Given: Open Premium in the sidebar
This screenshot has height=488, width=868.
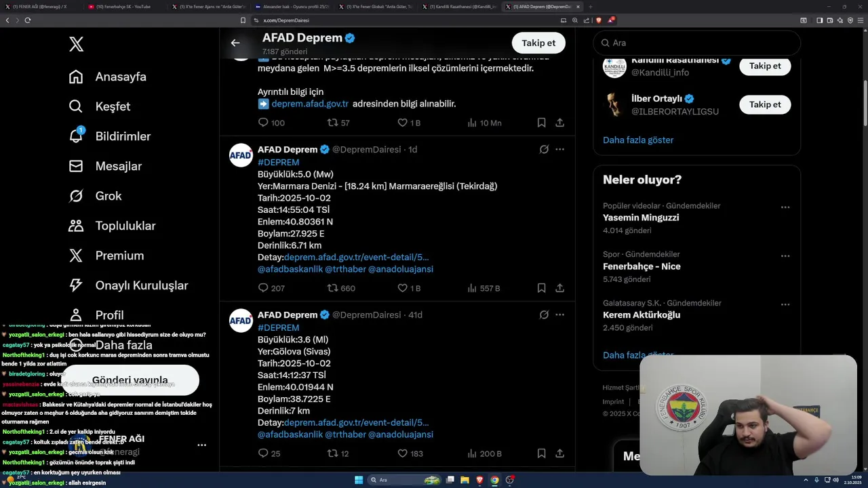Looking at the screenshot, I should coord(106,256).
